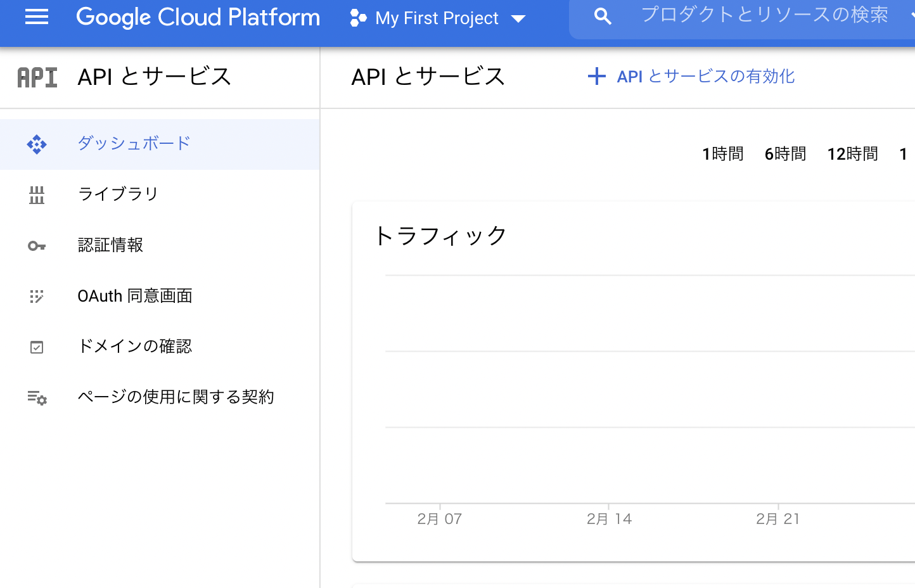
Task: Select the ダッシュボード sidebar icon
Action: [36, 144]
